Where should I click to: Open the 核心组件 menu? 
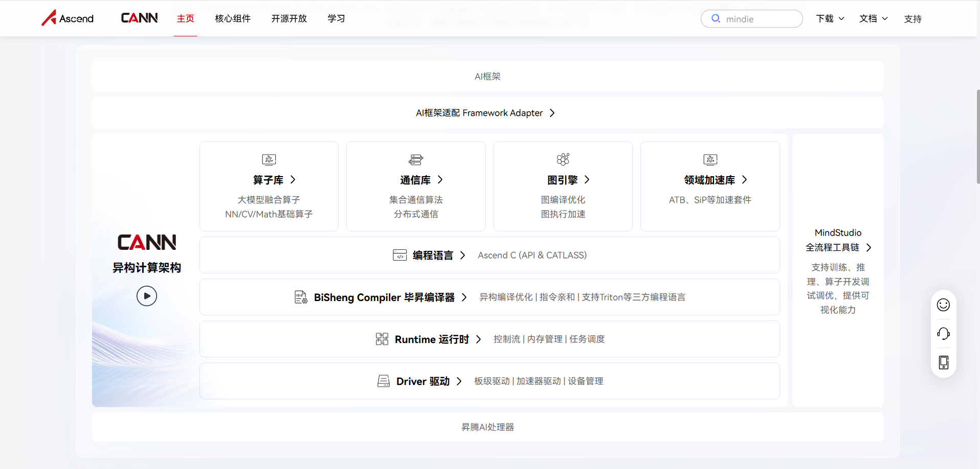click(233, 18)
